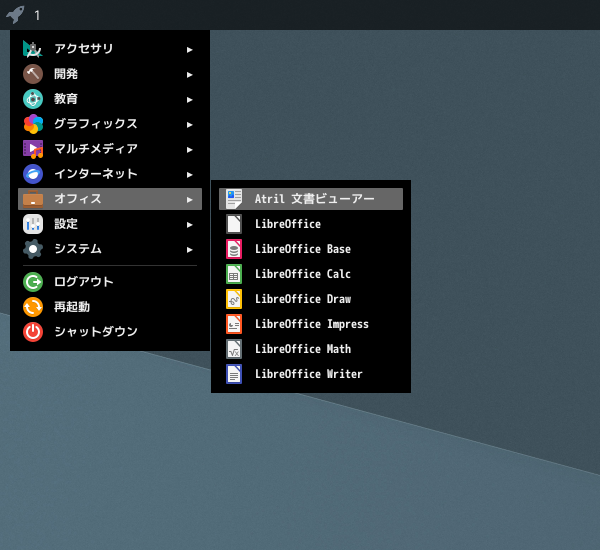Click the システム gear icon
Viewport: 600px width, 550px height.
coord(33,249)
